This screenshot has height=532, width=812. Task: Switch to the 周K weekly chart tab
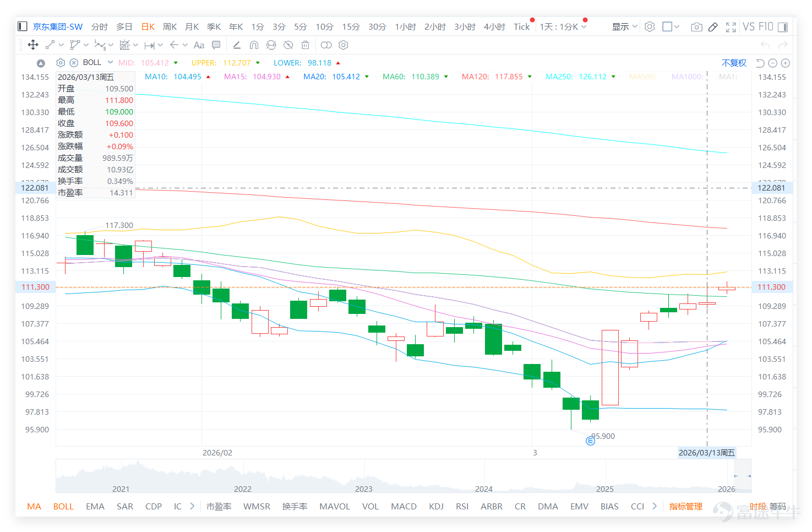click(170, 26)
